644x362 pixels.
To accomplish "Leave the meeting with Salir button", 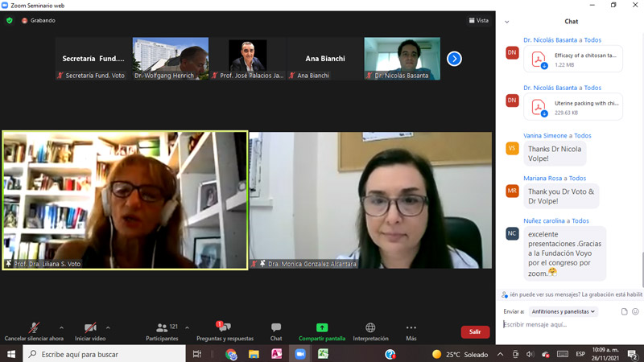I will (x=475, y=331).
